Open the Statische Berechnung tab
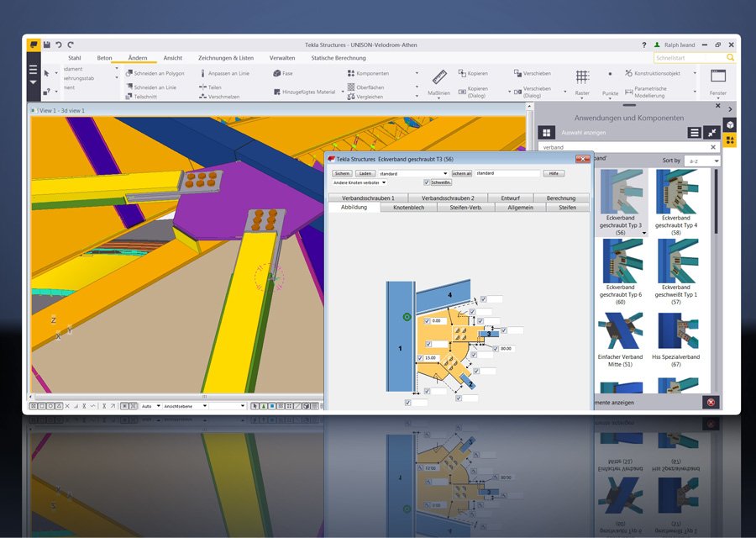 pyautogui.click(x=339, y=58)
